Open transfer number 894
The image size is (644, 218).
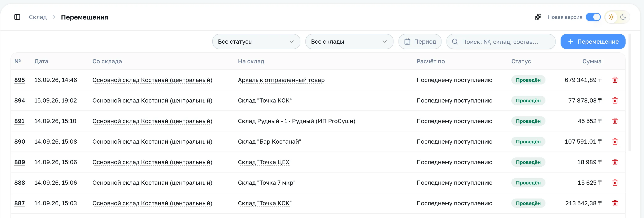[x=19, y=100]
